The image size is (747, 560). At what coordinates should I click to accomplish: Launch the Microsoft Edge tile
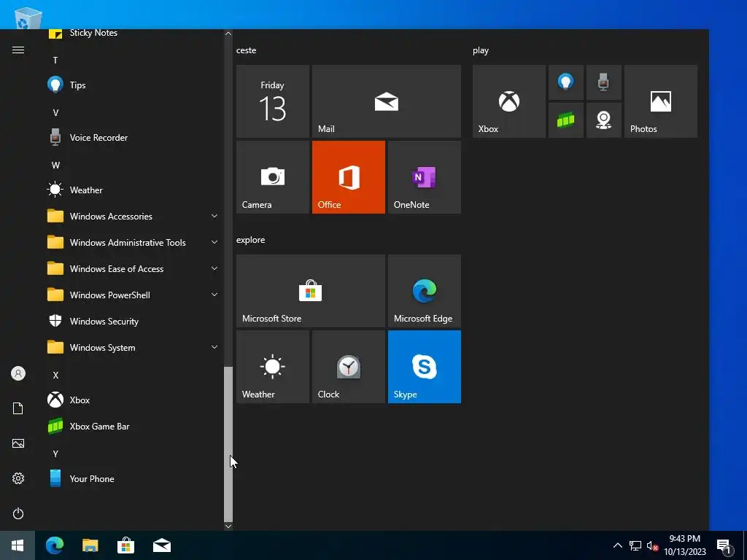[425, 291]
